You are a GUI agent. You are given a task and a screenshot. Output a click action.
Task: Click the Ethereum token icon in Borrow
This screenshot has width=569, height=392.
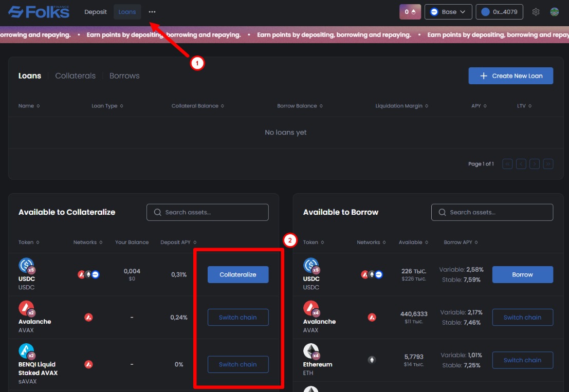(x=311, y=351)
